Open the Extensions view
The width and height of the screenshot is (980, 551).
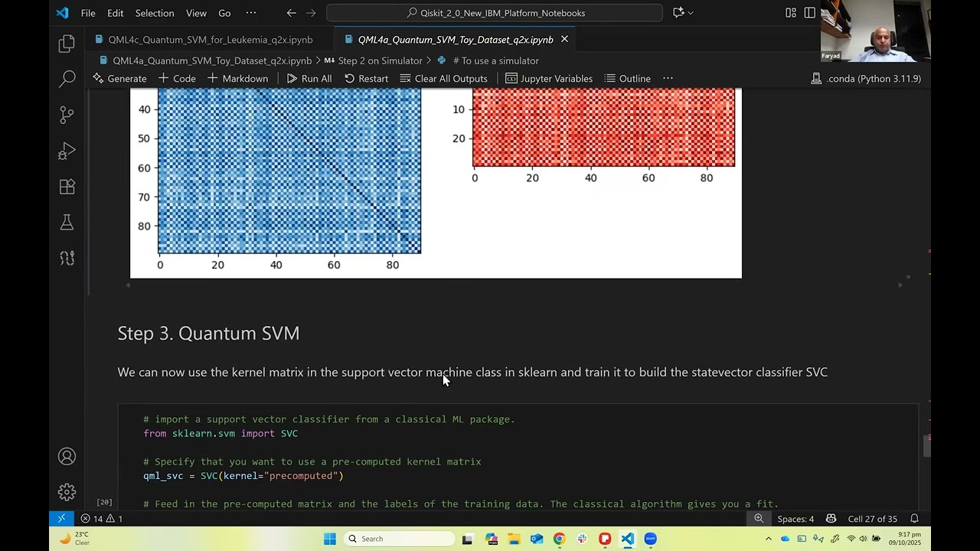pos(67,187)
